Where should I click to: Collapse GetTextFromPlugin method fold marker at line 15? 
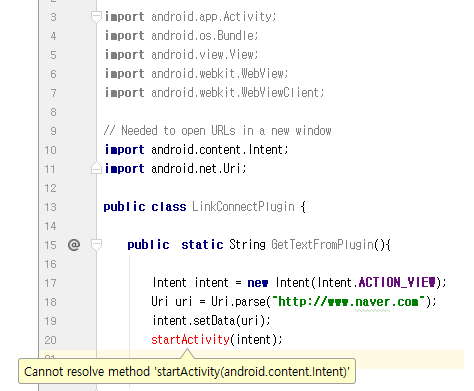pos(96,245)
